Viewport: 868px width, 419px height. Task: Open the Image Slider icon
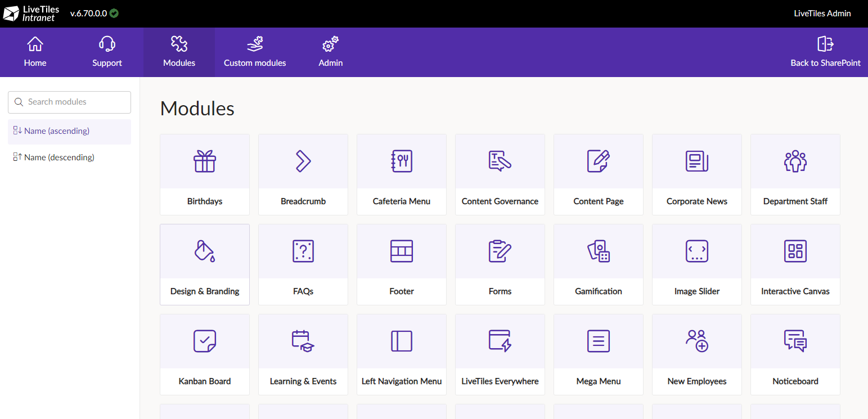coord(697,251)
